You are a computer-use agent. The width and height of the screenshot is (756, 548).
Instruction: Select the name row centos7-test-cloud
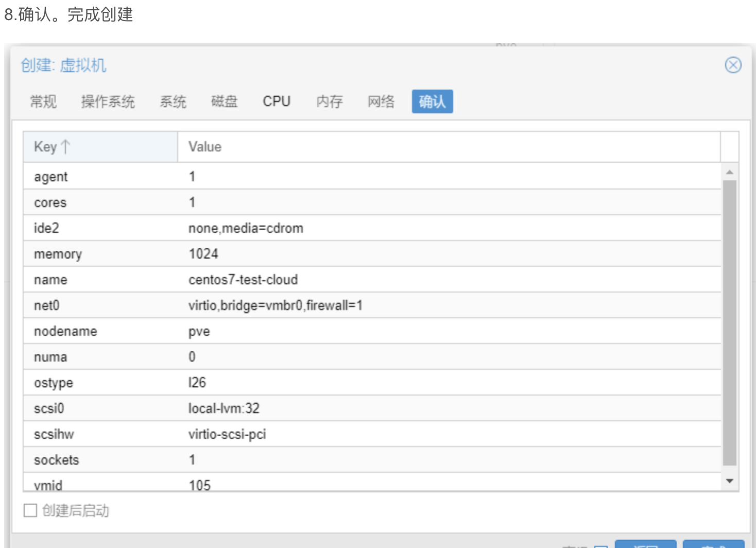coord(371,280)
